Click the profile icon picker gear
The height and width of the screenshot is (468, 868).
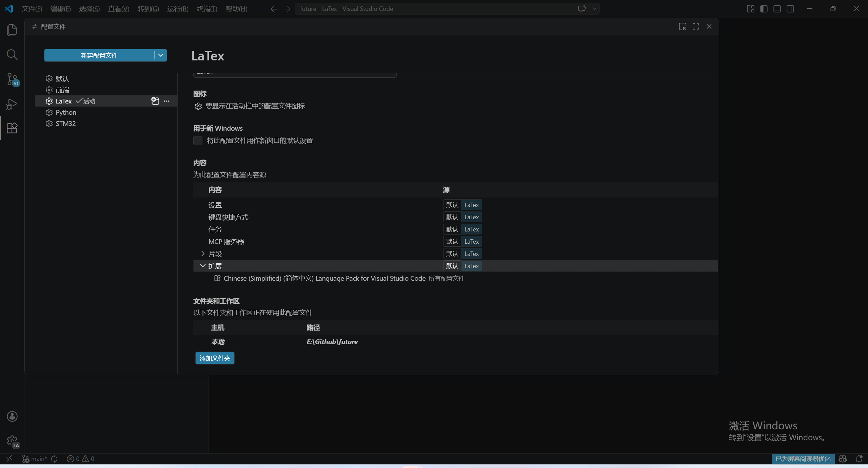[198, 106]
